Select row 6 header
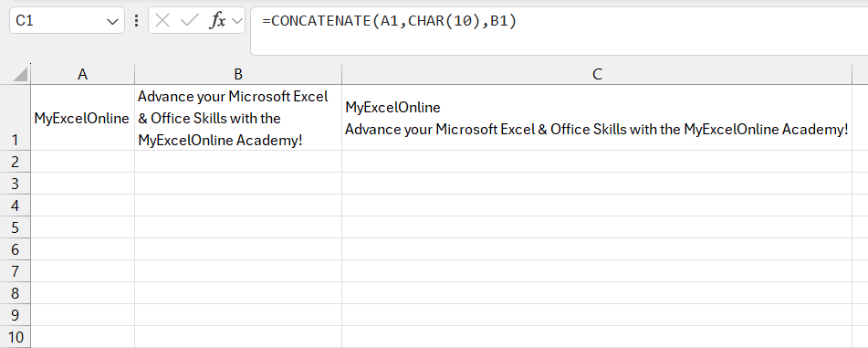Image resolution: width=868 pixels, height=348 pixels. coord(15,249)
